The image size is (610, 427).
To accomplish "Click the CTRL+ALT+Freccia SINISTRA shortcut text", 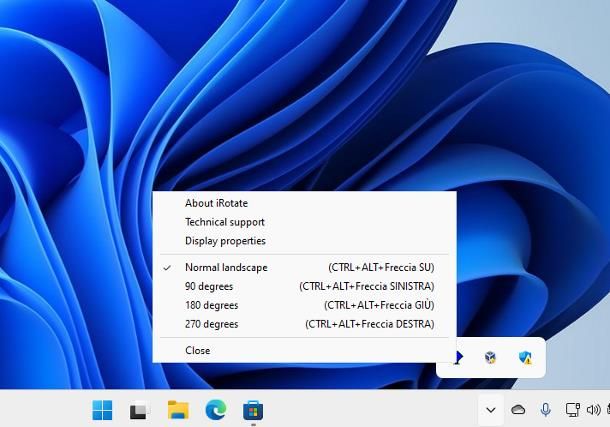I will pos(366,287).
